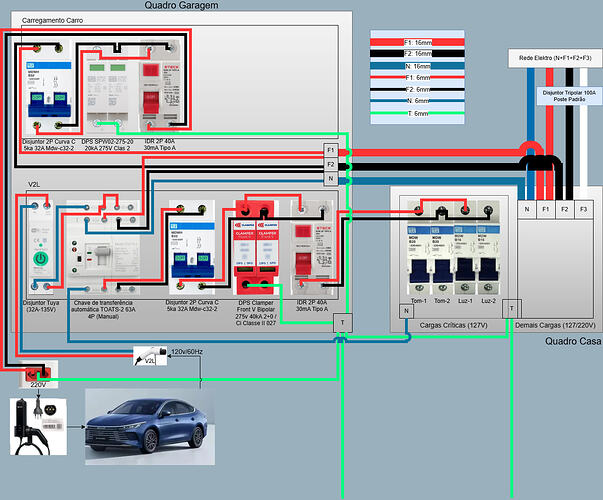Click the N terminal under Cargas Críticas breakers
This screenshot has height=500, width=603.
406,311
